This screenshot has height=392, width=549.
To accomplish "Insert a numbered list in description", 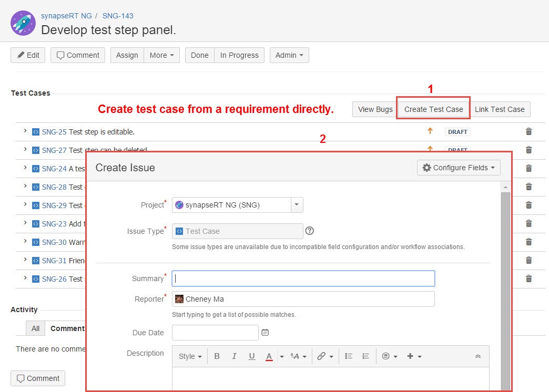I will [x=366, y=356].
